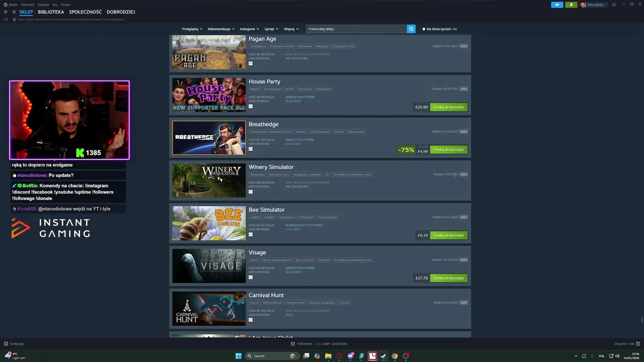Screen dimensions: 644x362
Task: Click the Kosmos tag on Breathedge
Action: coord(301,132)
